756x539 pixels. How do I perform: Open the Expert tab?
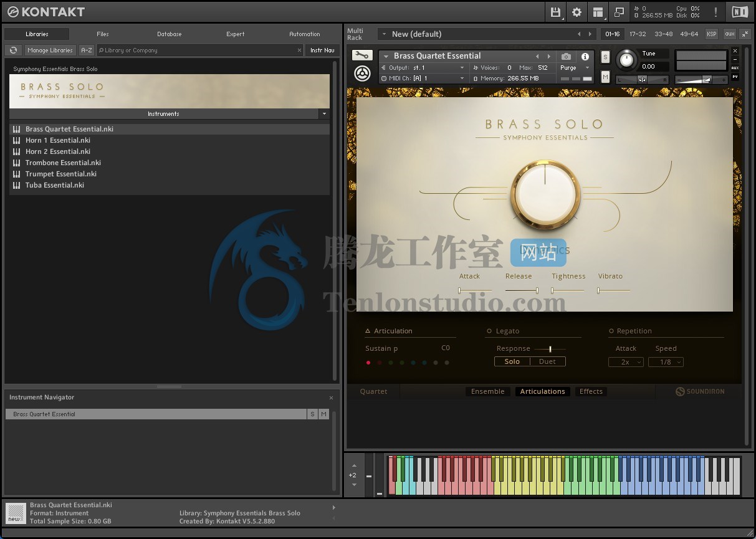[x=236, y=34]
